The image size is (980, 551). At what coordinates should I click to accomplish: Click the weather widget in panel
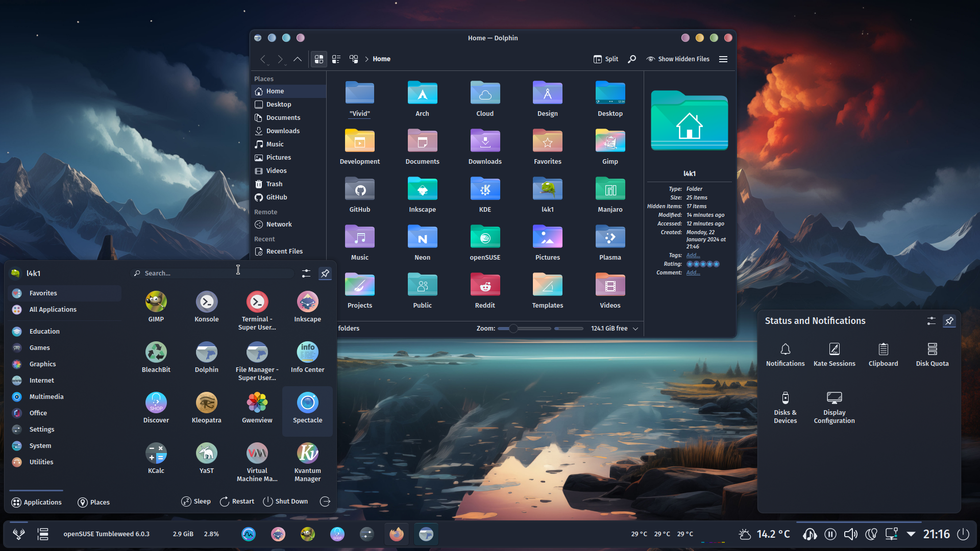coord(764,534)
